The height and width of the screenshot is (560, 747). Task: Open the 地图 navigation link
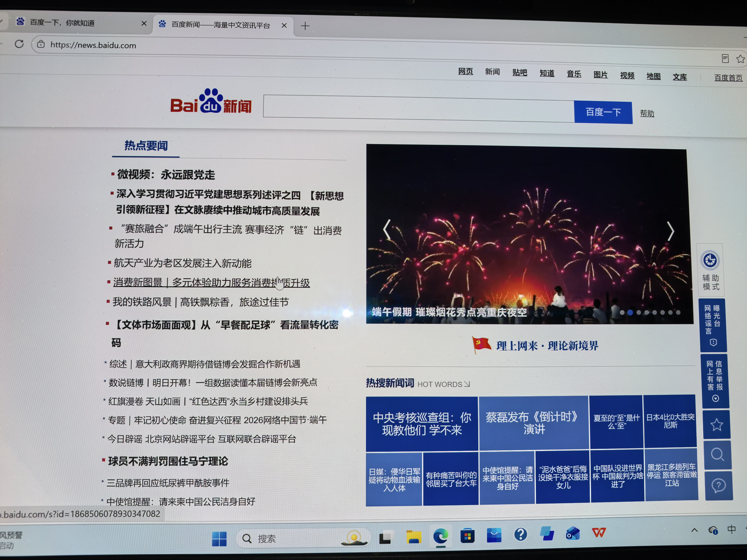pyautogui.click(x=653, y=76)
